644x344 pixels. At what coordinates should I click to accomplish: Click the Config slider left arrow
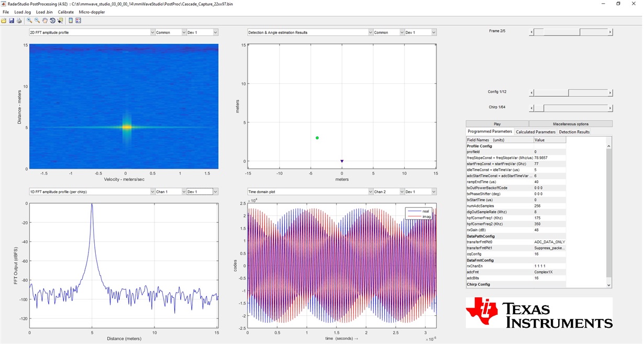pos(532,93)
